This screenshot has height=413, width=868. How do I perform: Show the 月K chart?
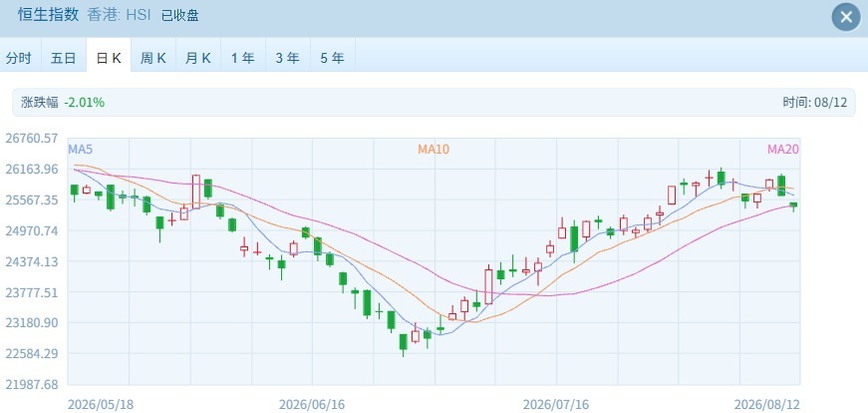tap(198, 58)
